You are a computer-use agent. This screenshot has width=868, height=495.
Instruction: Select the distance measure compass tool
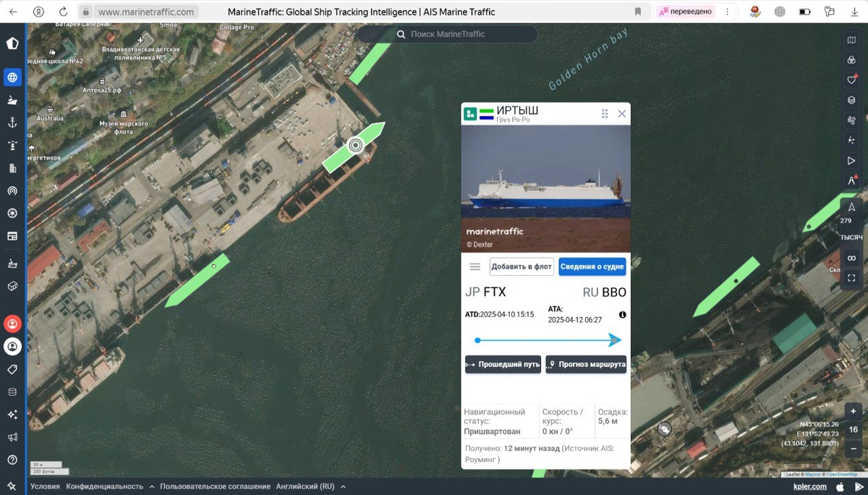(x=851, y=181)
